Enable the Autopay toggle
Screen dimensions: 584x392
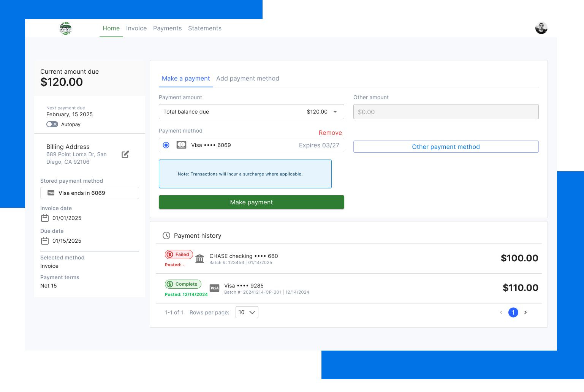[52, 124]
